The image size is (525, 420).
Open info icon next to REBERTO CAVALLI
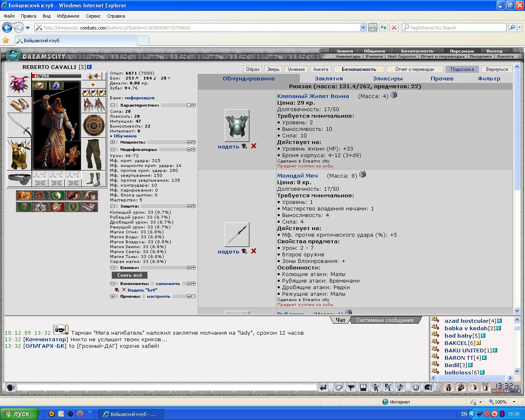pyautogui.click(x=89, y=67)
